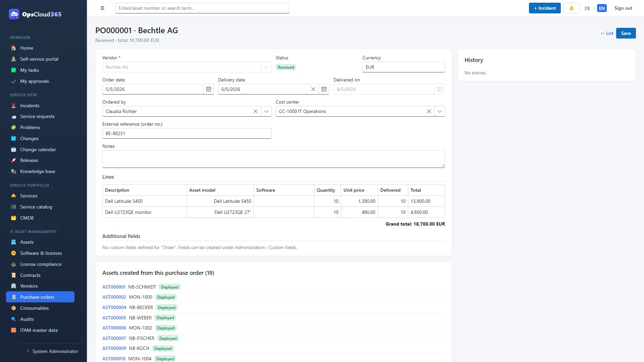Click the Received status badge
This screenshot has width=644, height=362.
286,67
